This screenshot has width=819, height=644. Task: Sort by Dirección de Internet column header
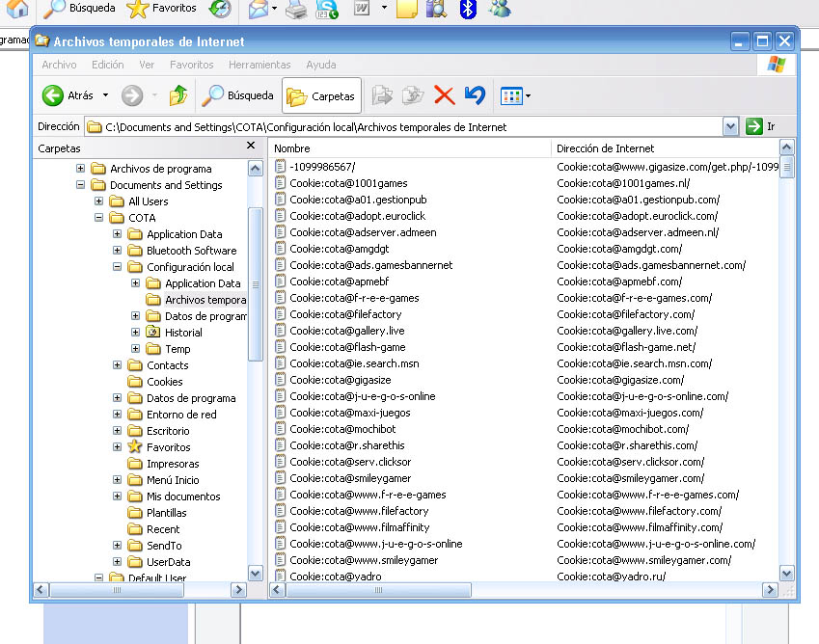tap(665, 148)
